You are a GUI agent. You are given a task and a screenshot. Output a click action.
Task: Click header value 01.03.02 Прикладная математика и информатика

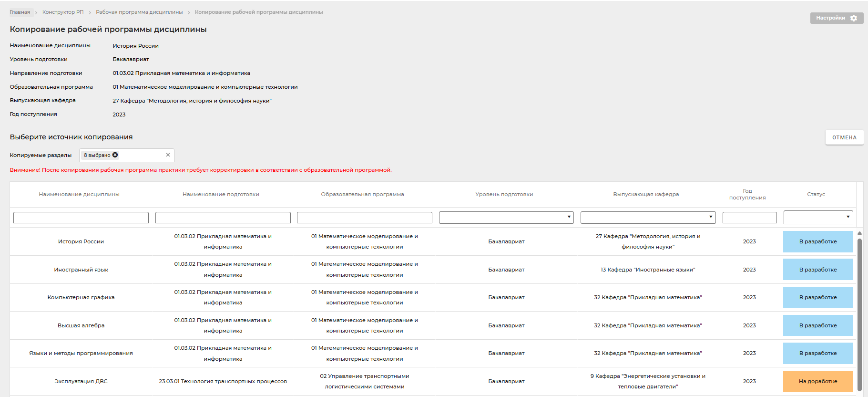pos(181,73)
